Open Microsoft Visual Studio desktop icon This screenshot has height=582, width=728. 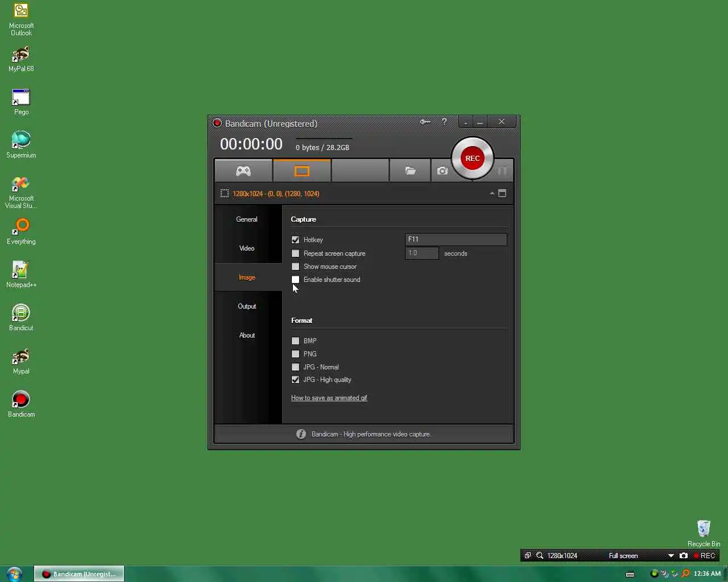21,192
